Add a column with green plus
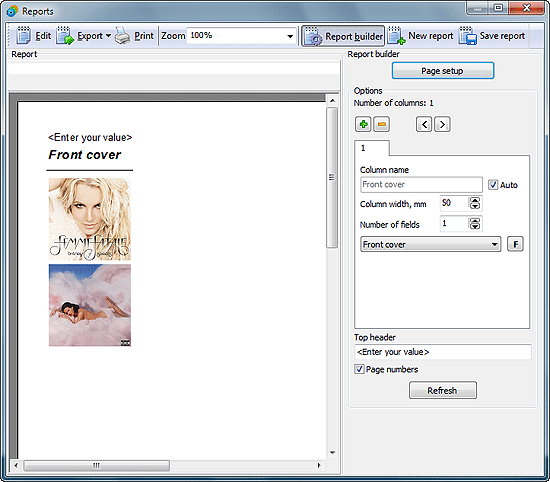The height and width of the screenshot is (482, 550). click(x=363, y=124)
